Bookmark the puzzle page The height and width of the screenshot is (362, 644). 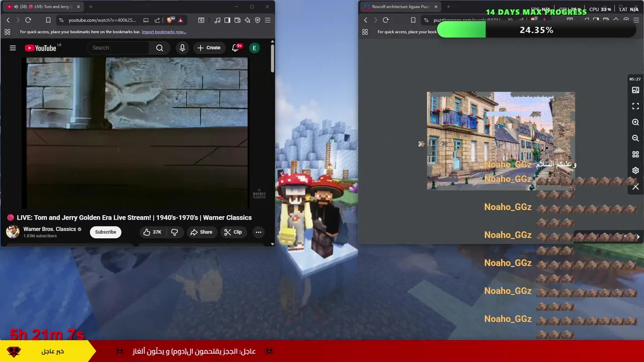click(413, 20)
